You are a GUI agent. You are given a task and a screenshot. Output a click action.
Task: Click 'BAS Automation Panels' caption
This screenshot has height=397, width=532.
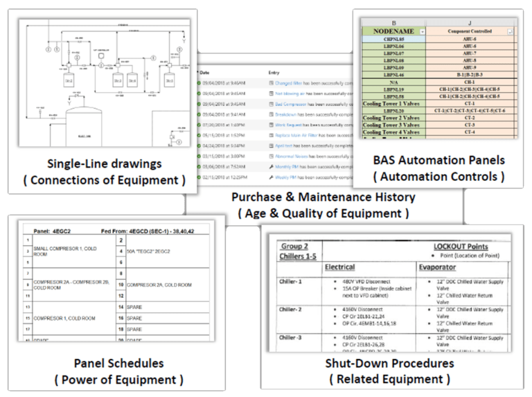pos(439,160)
